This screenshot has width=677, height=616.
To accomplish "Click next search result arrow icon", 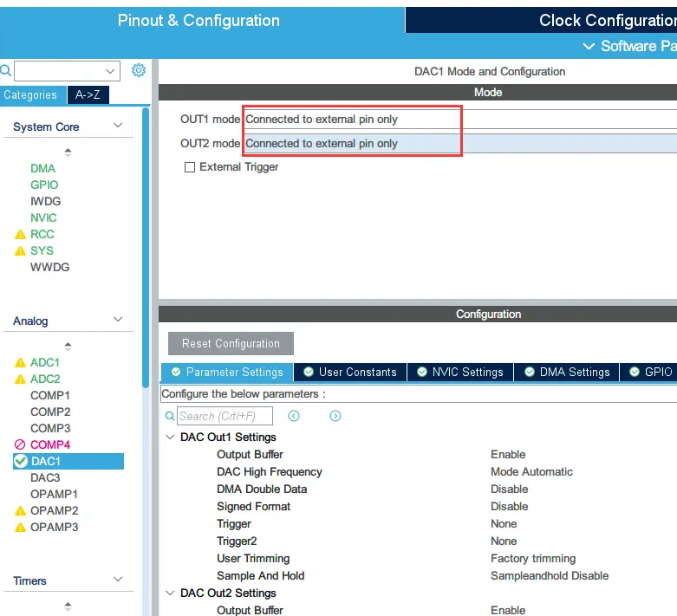I will click(335, 416).
